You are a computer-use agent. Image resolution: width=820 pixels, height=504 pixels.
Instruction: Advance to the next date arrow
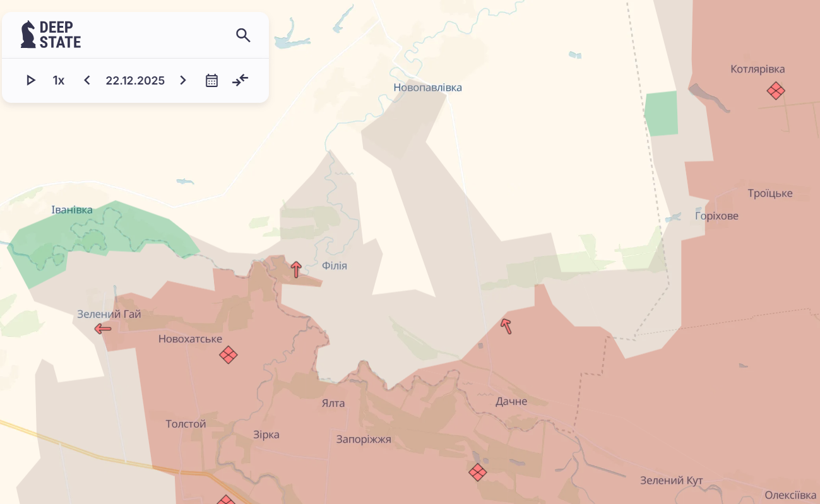[x=183, y=80]
